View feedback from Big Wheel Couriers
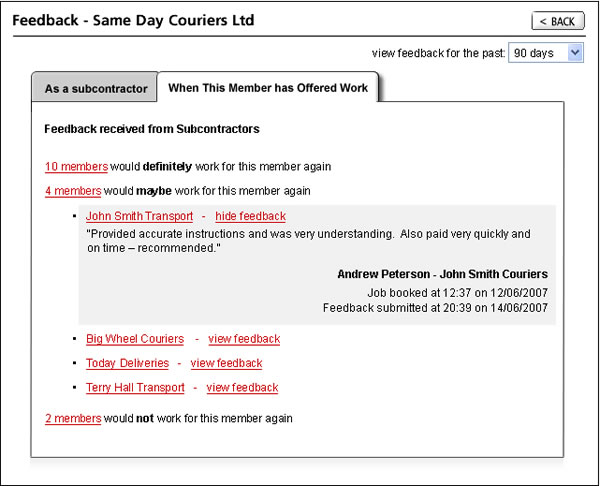 point(244,339)
